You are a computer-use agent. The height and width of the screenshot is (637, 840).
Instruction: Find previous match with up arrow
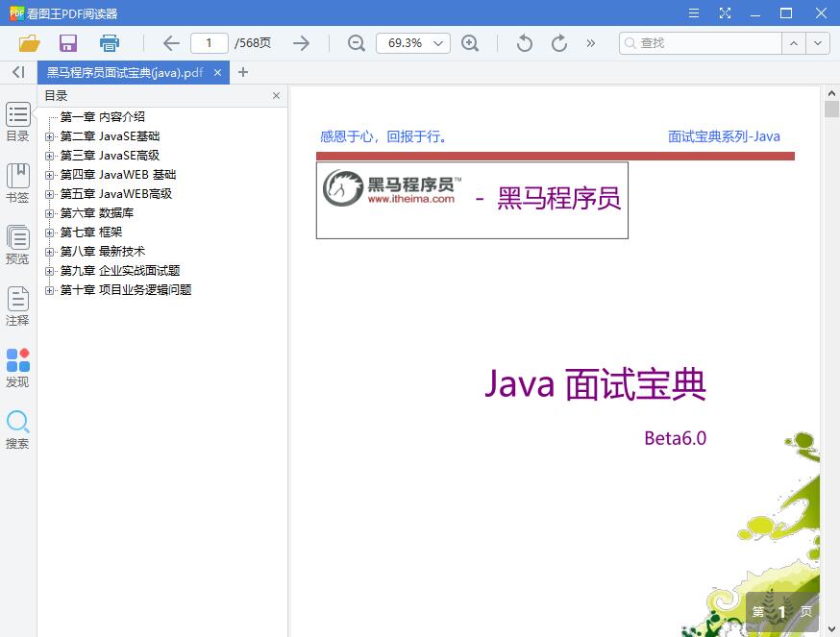(x=794, y=43)
